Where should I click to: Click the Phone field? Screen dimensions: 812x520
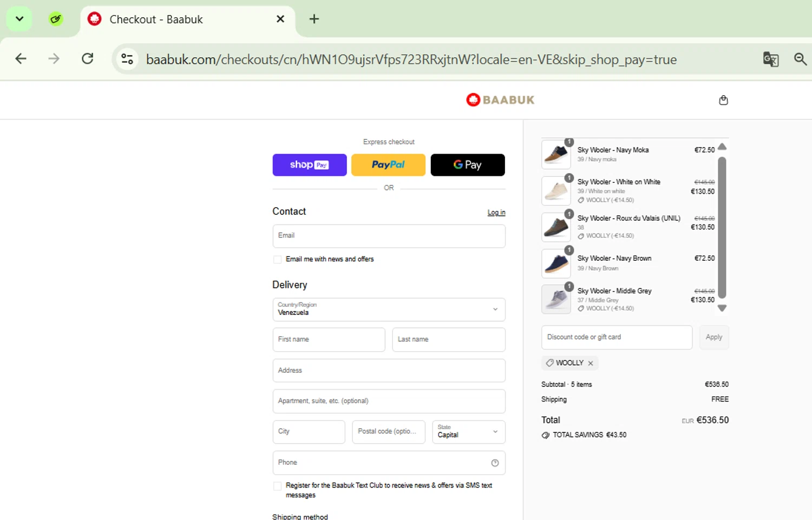[x=389, y=463]
